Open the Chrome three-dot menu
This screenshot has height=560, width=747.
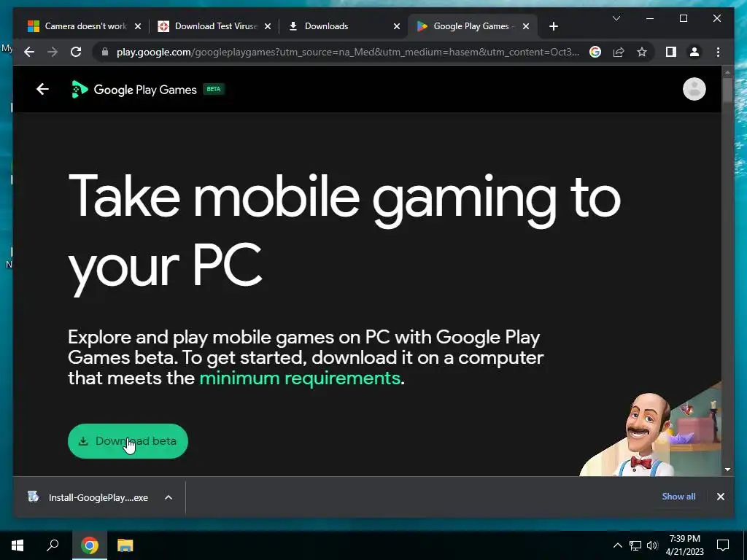pyautogui.click(x=718, y=52)
